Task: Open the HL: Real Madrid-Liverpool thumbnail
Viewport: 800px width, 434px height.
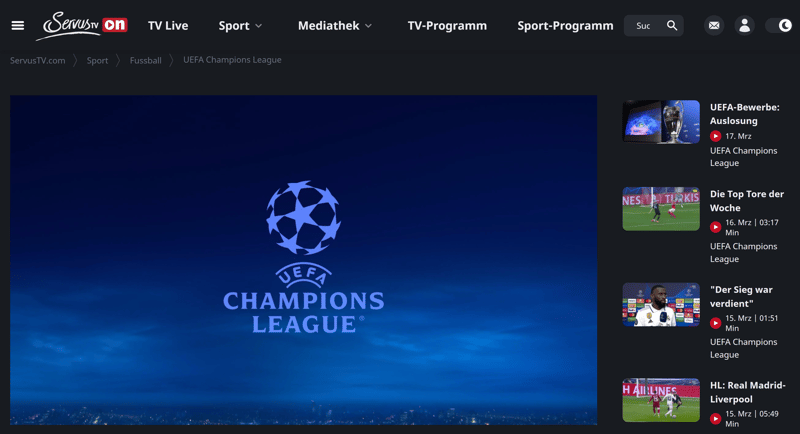Action: tap(661, 400)
